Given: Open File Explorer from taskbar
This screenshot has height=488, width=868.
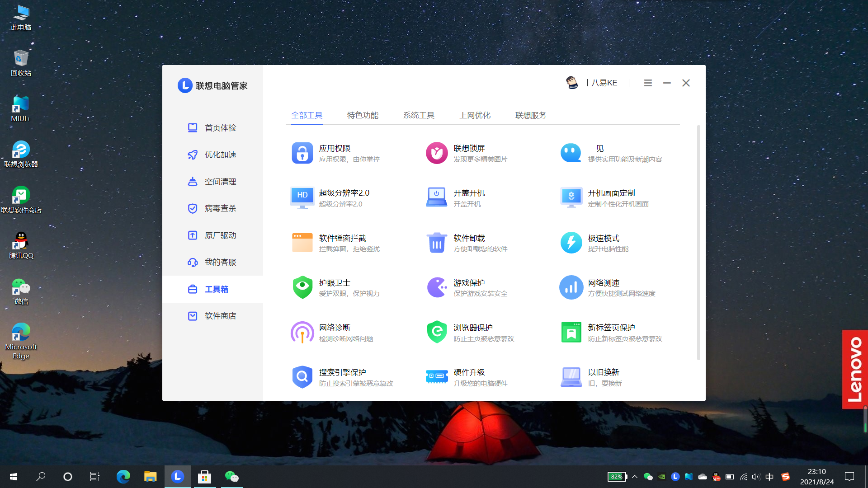Looking at the screenshot, I should pos(150,477).
